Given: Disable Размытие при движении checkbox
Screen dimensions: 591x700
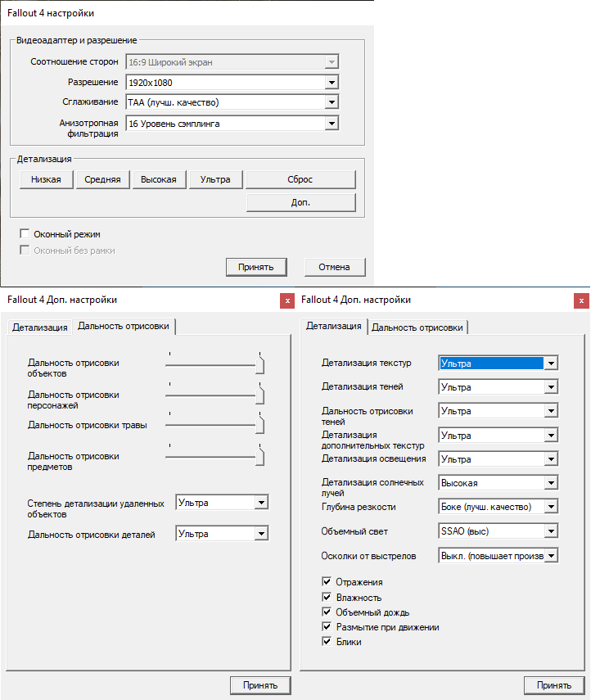Looking at the screenshot, I should 327,626.
